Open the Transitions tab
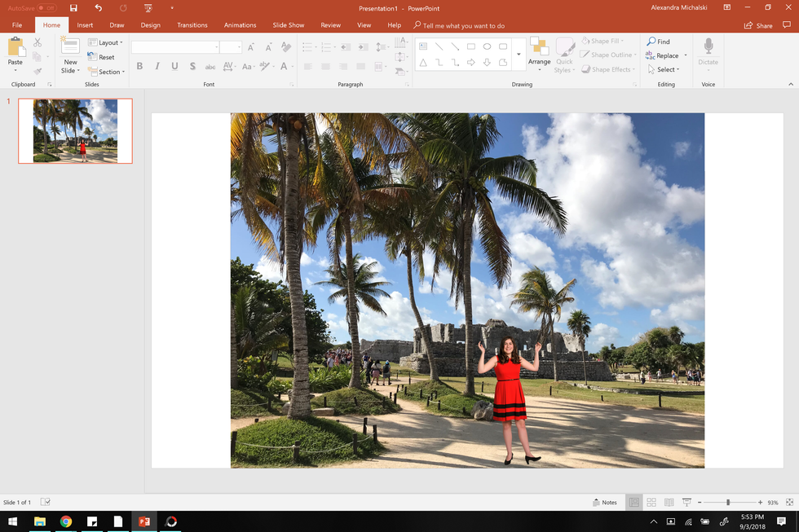This screenshot has width=799, height=532. tap(192, 25)
